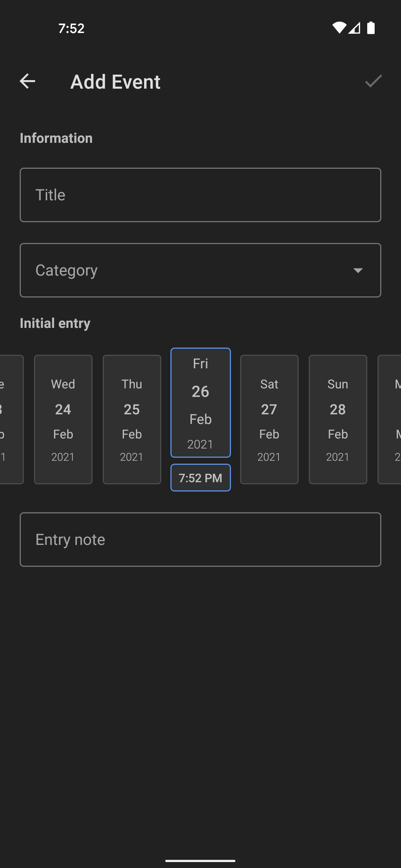Open the 7:52 PM time picker
Screen dimensions: 401x868
[x=200, y=477]
